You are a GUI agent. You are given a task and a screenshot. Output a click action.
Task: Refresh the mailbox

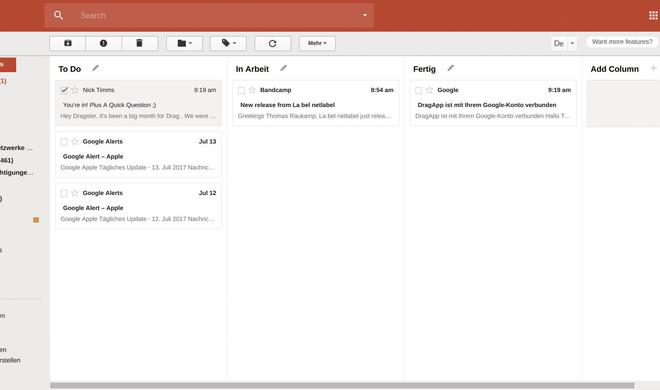[x=273, y=43]
